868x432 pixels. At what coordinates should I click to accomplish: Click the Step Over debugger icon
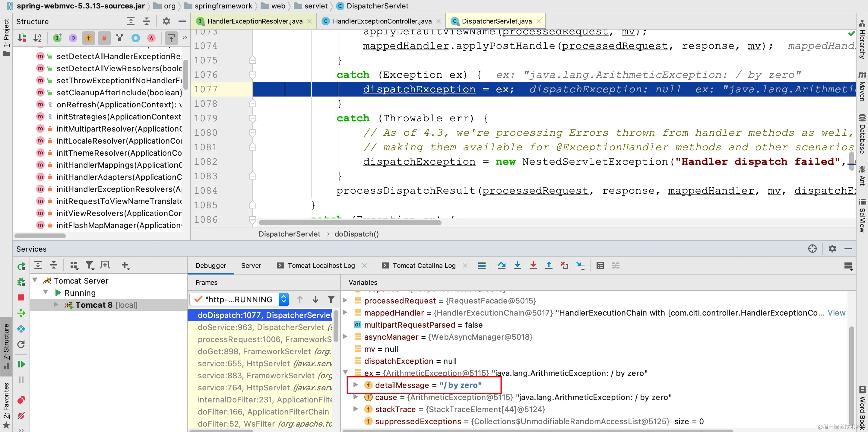click(x=501, y=265)
